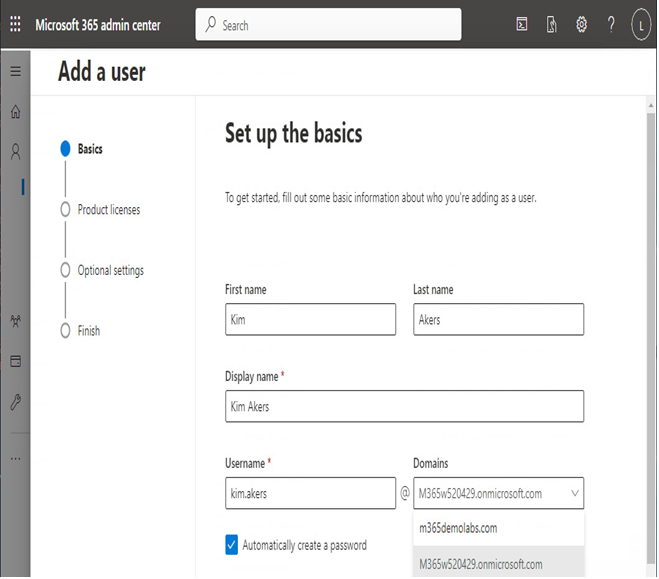Open Setup wrench icon in left navigation
This screenshot has width=659, height=579.
click(x=16, y=403)
